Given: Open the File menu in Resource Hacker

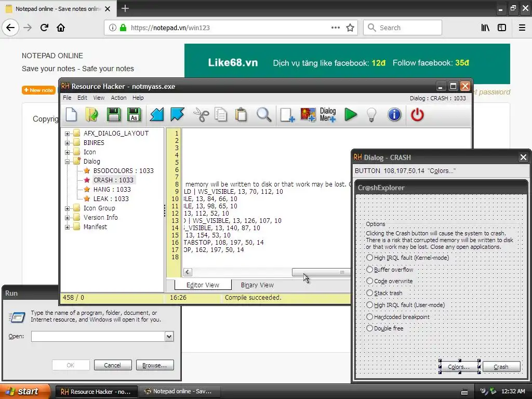Looking at the screenshot, I should pos(67,98).
